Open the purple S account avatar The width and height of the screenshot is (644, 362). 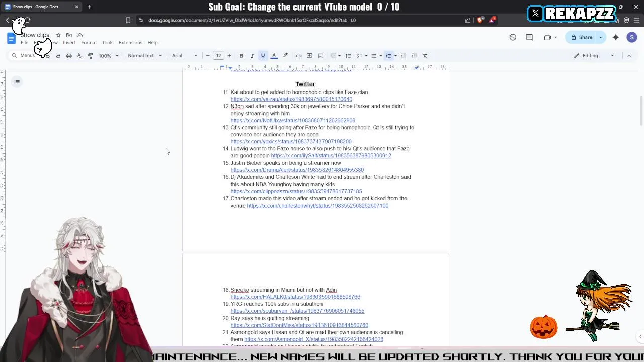(632, 37)
